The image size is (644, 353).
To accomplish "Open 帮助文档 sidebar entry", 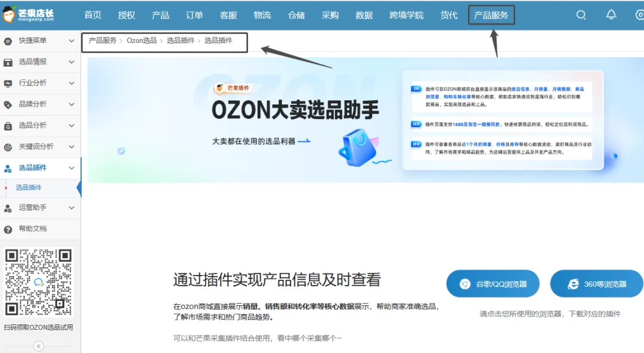I will [x=41, y=229].
